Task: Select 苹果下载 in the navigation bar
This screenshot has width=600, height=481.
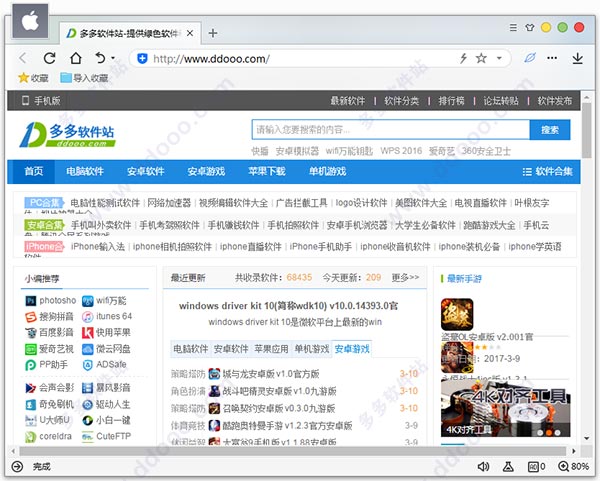Action: tap(267, 171)
